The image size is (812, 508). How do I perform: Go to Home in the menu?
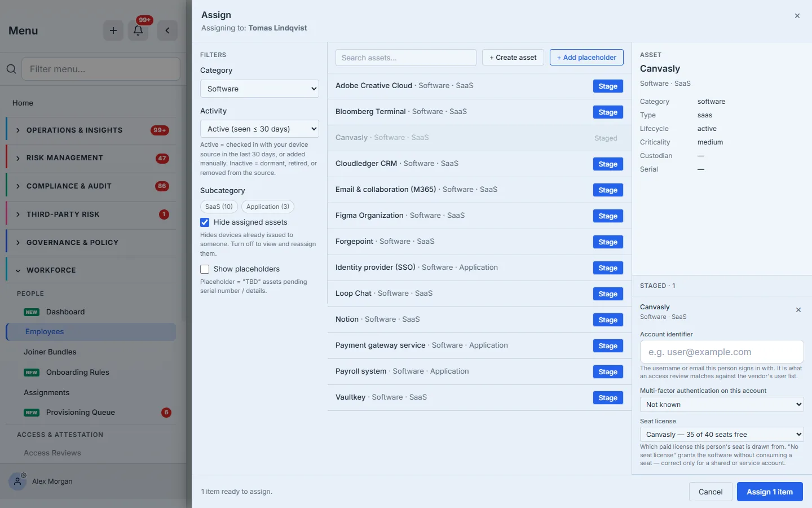click(23, 103)
